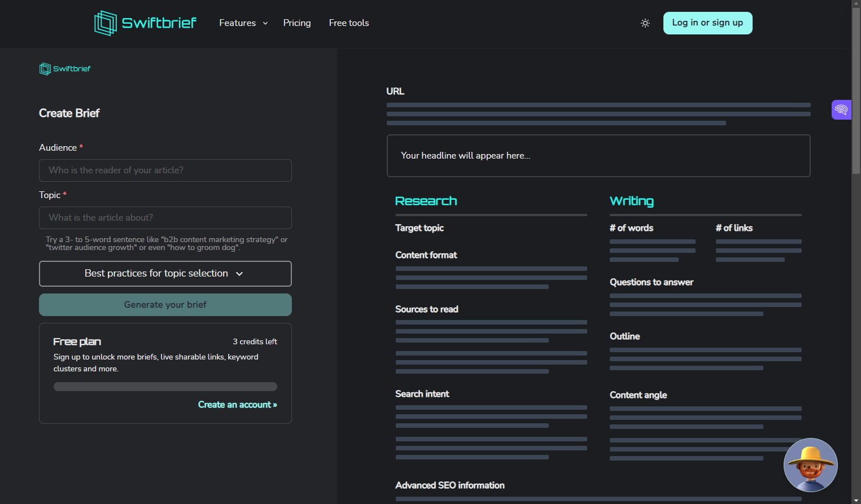The image size is (861, 504).
Task: Click the page scrollbar on the right edge
Action: coord(856,85)
